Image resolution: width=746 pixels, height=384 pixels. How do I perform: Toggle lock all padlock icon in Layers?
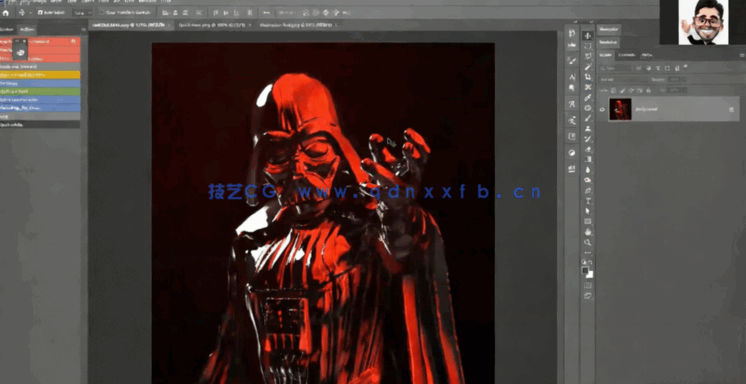click(648, 90)
